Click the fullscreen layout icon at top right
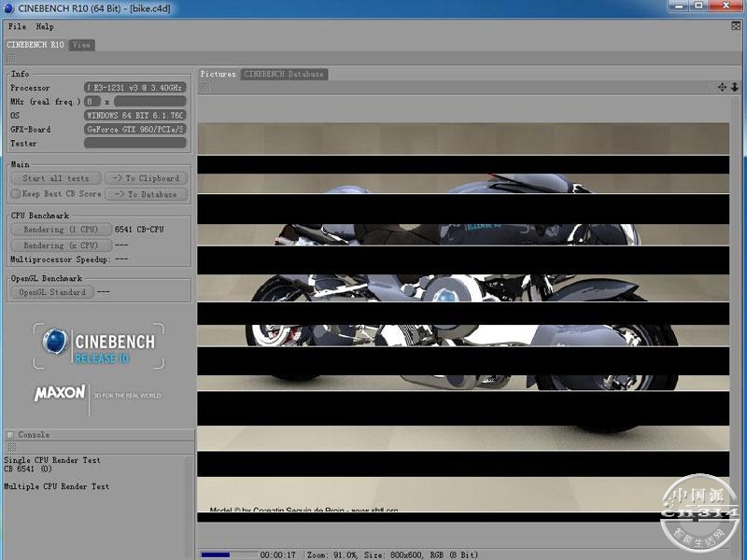The image size is (747, 560). pos(738,45)
